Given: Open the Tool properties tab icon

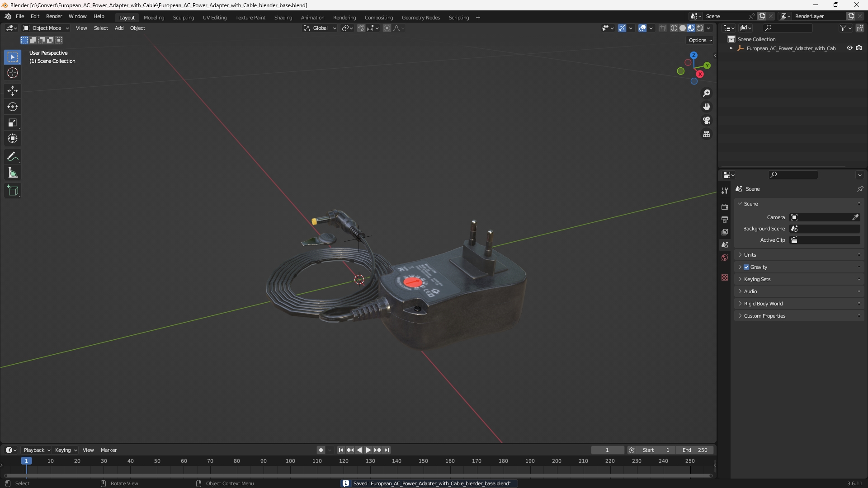Looking at the screenshot, I should (x=725, y=191).
